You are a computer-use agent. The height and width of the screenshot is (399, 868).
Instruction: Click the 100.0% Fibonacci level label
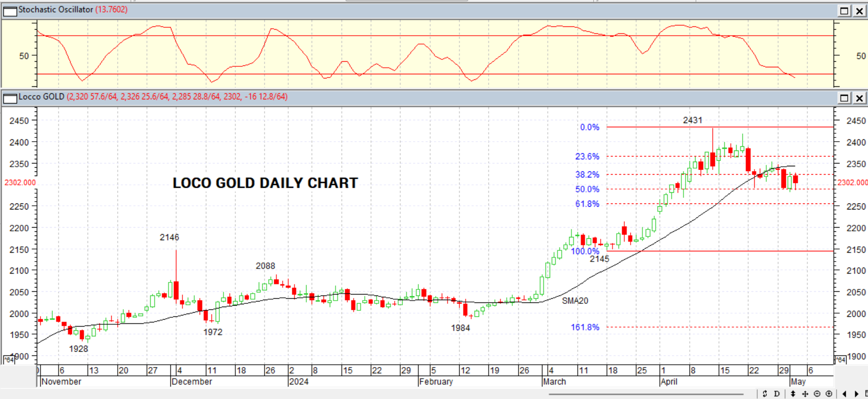pos(585,251)
